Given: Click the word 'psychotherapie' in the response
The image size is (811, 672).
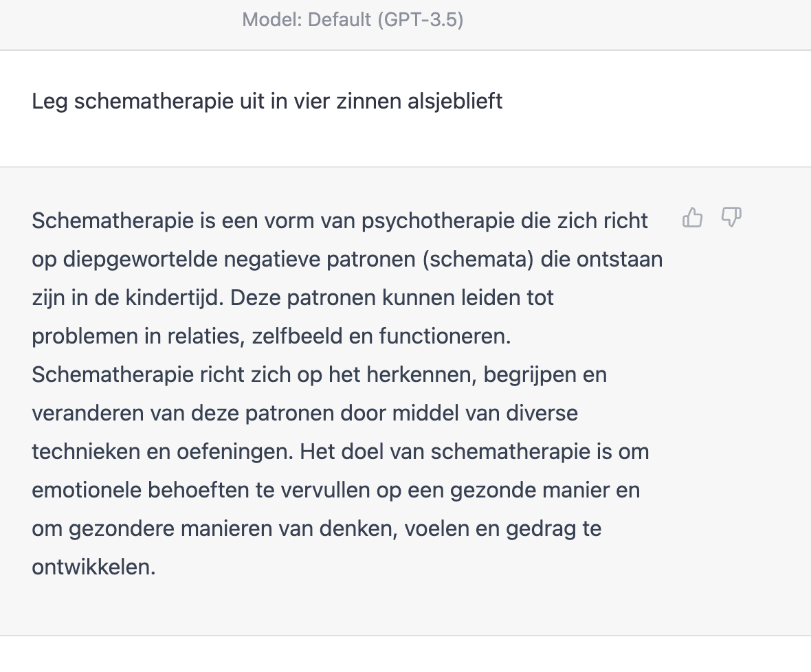Looking at the screenshot, I should tap(438, 221).
